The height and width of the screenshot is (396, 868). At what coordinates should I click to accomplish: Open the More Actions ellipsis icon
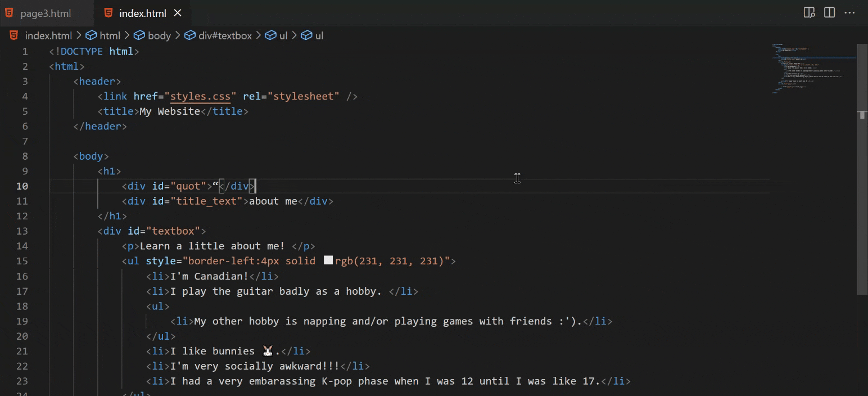coord(850,12)
